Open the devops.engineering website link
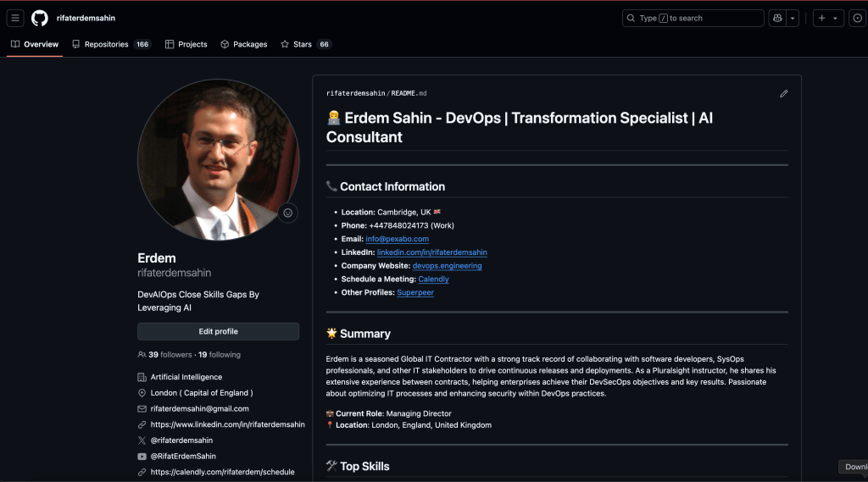Image resolution: width=868 pixels, height=482 pixels. 447,266
